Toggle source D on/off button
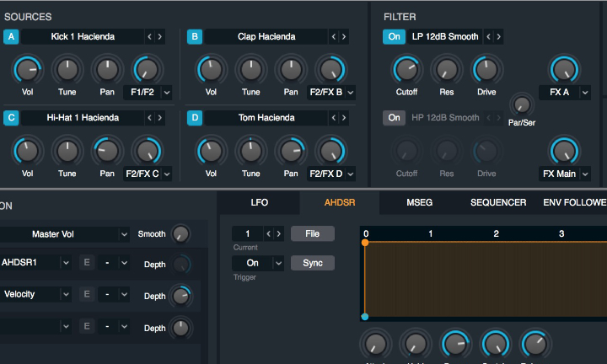 [195, 118]
